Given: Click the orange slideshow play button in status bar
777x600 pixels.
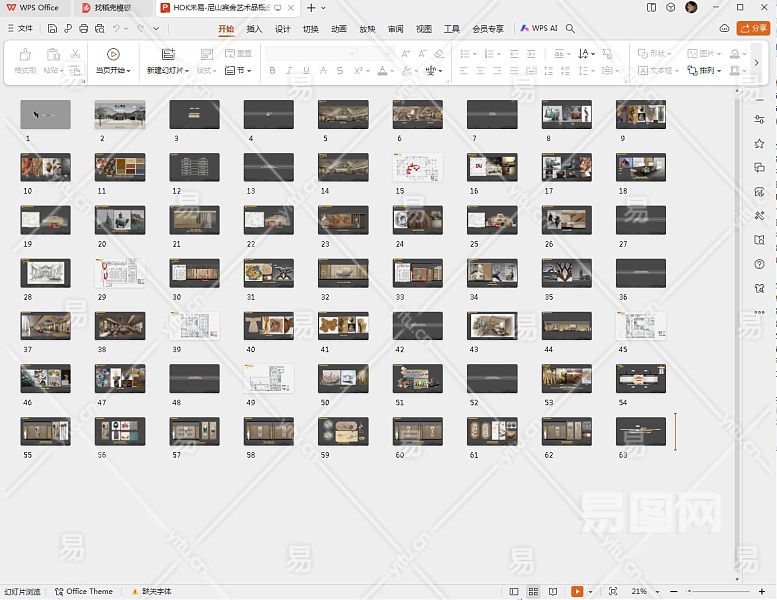Looking at the screenshot, I should tap(577, 592).
